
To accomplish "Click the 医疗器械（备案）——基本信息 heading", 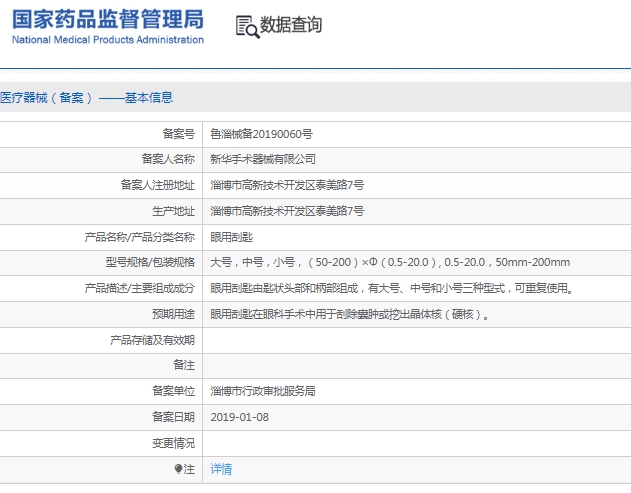I will pos(87,97).
